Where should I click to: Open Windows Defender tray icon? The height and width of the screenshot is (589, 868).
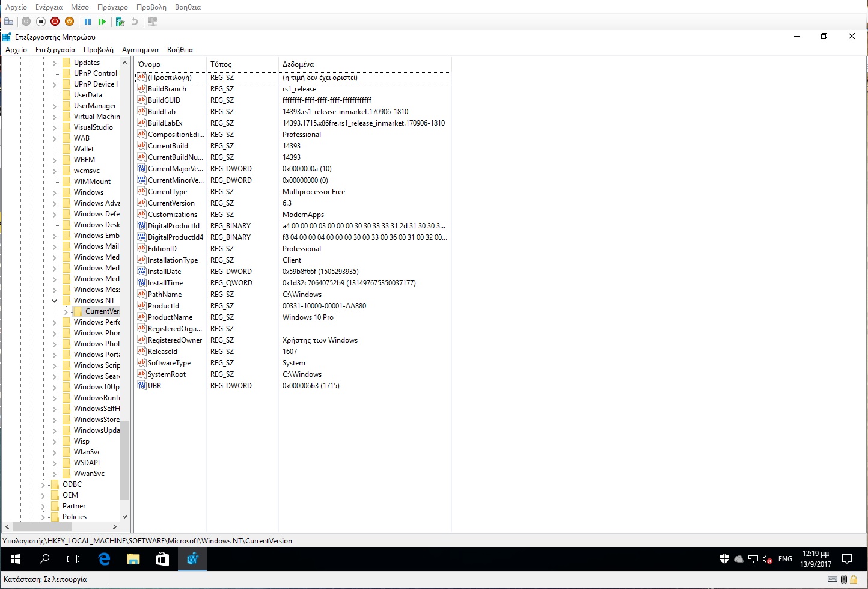pyautogui.click(x=724, y=559)
